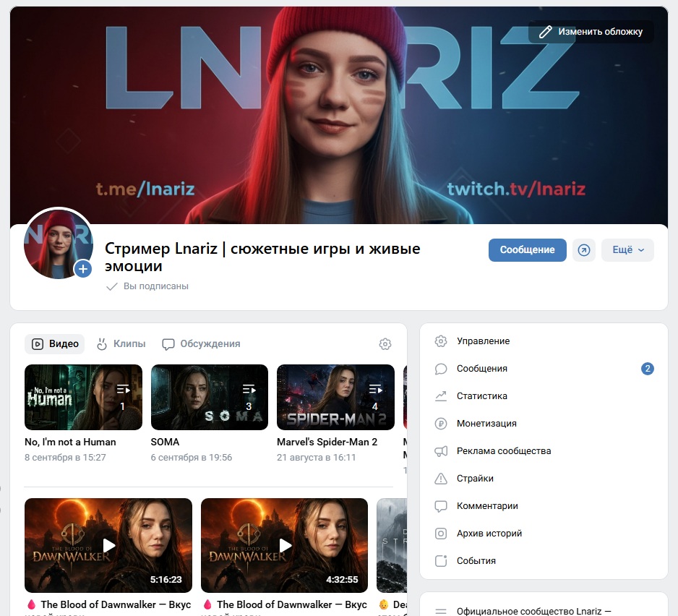Click the Страйки warning triangle icon
The width and height of the screenshot is (678, 616).
pos(441,479)
